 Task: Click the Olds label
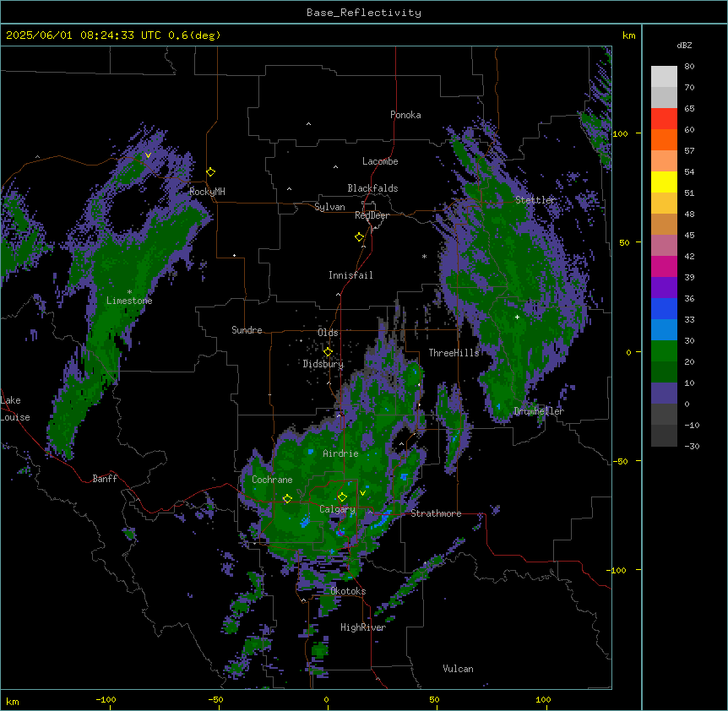click(328, 333)
